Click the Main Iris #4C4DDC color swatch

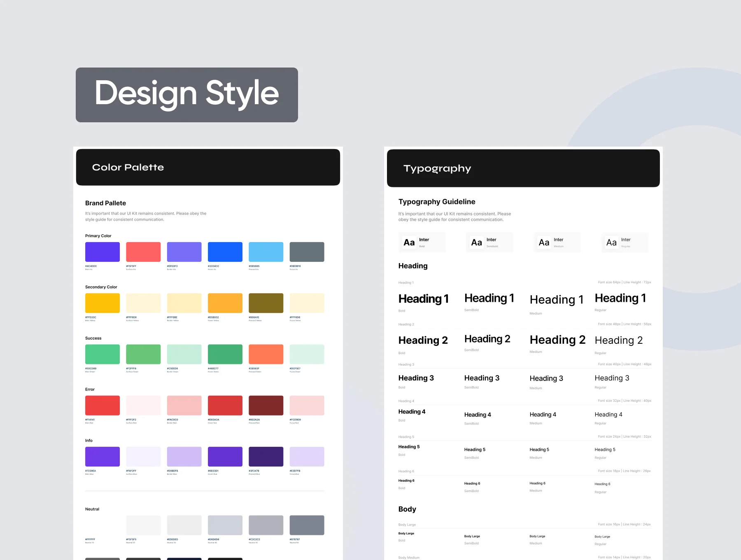click(103, 252)
